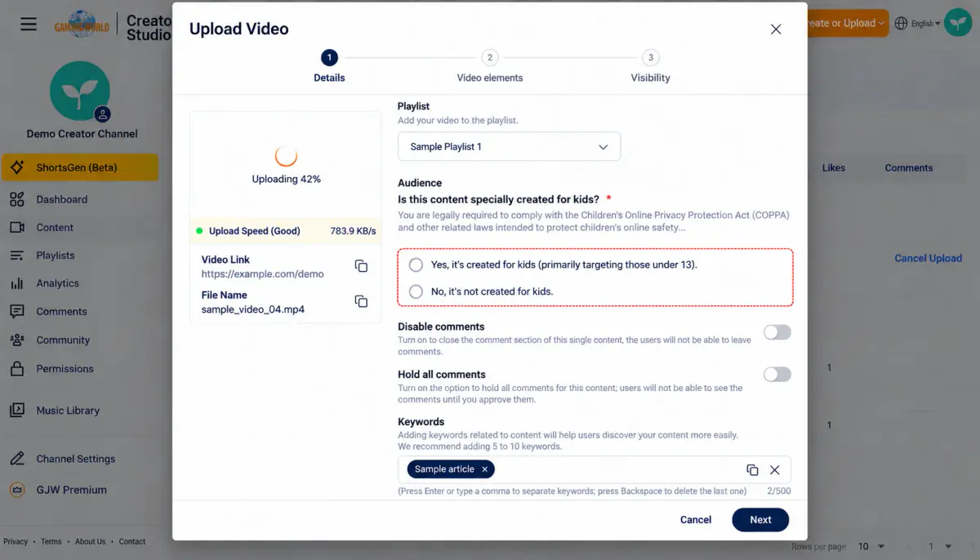Go to step 2 Video elements
This screenshot has width=980, height=560.
[x=490, y=66]
